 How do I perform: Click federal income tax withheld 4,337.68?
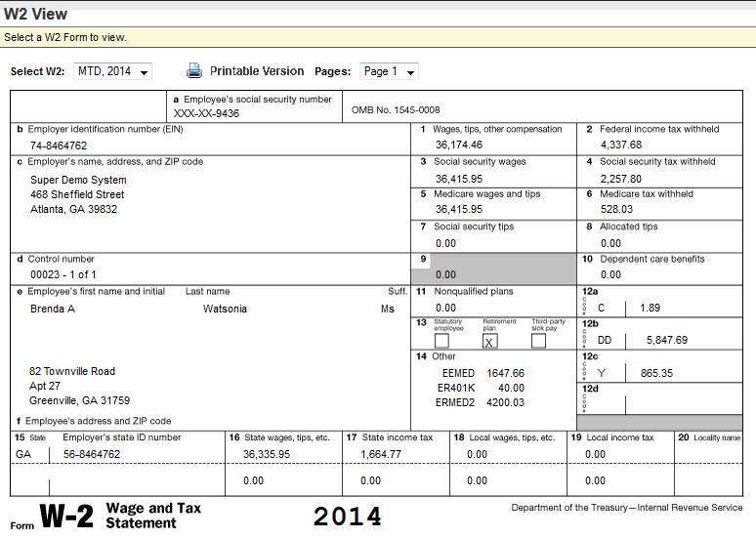tap(620, 145)
